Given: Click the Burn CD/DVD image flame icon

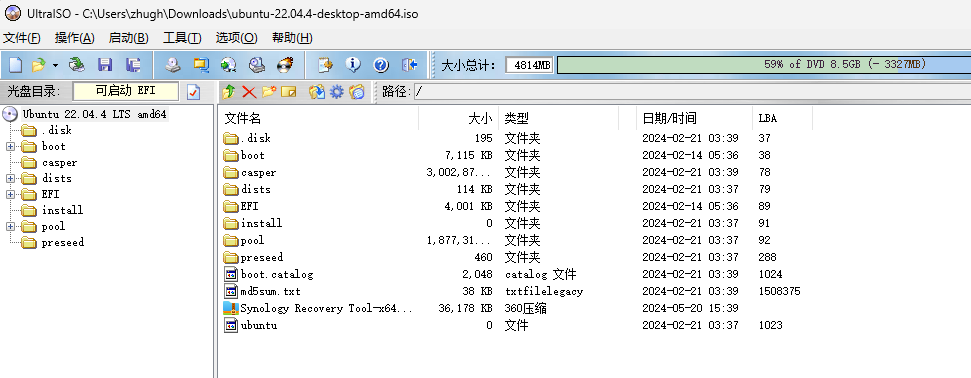Looking at the screenshot, I should [285, 65].
